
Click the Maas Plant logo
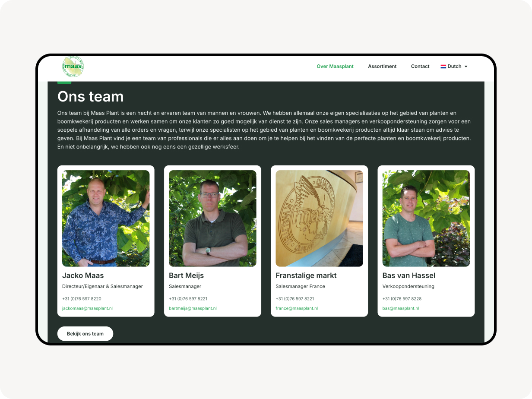[x=73, y=67]
